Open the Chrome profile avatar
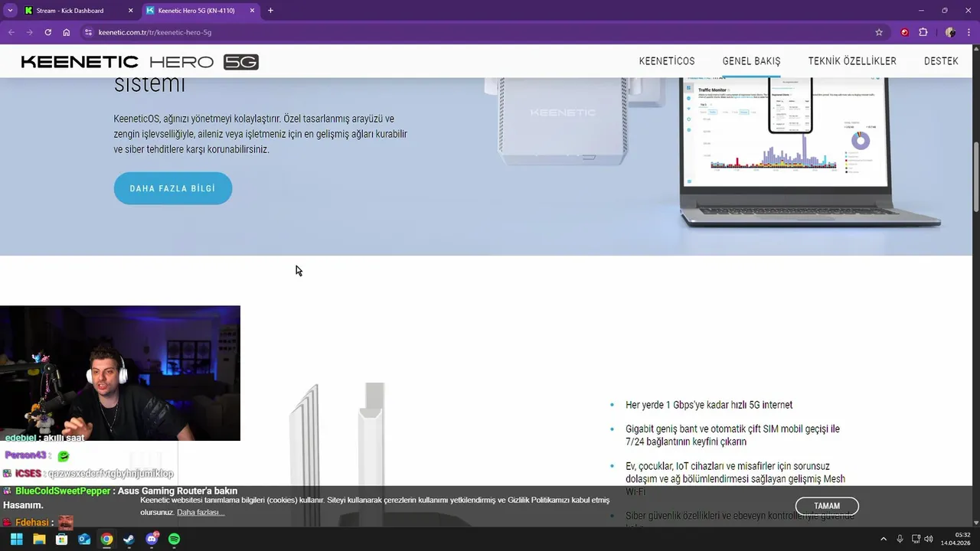 coord(950,32)
